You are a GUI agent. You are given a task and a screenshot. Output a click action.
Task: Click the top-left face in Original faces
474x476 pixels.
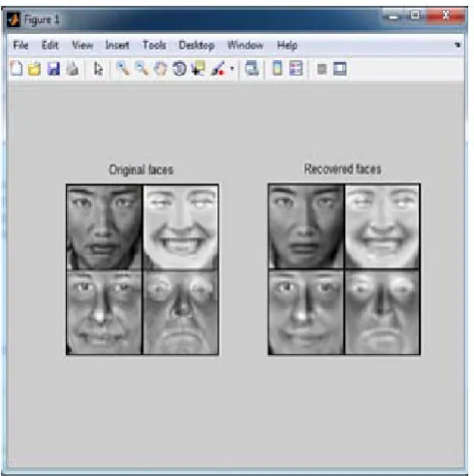coord(104,227)
